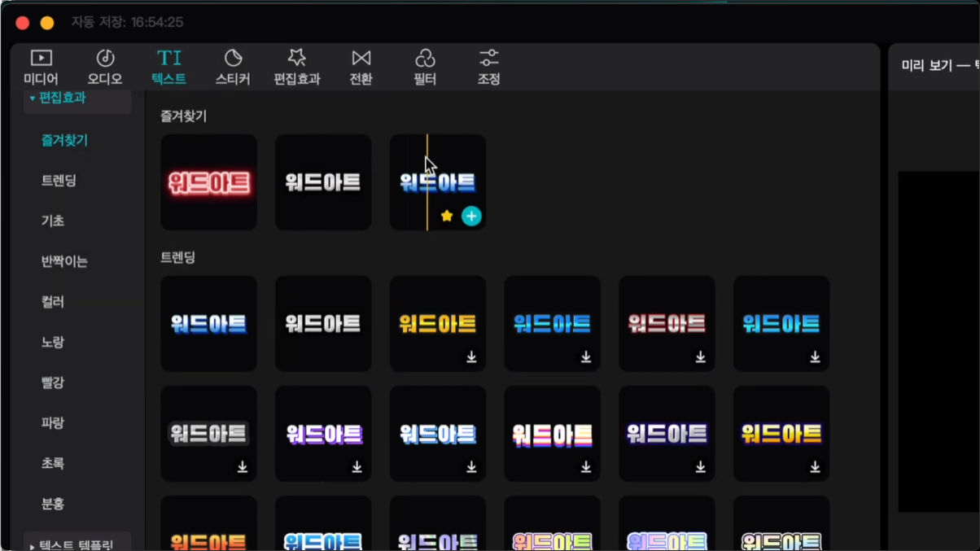This screenshot has width=980, height=551.
Task: Download the cyan gradient sixth style in Trending's first row
Action: (815, 357)
